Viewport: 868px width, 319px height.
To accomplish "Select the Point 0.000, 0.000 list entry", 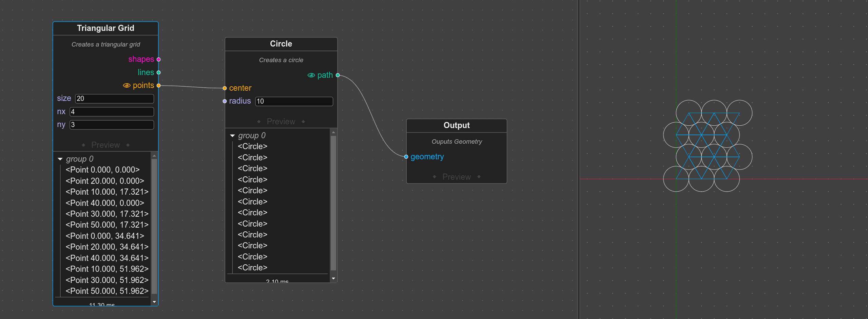I will click(102, 170).
